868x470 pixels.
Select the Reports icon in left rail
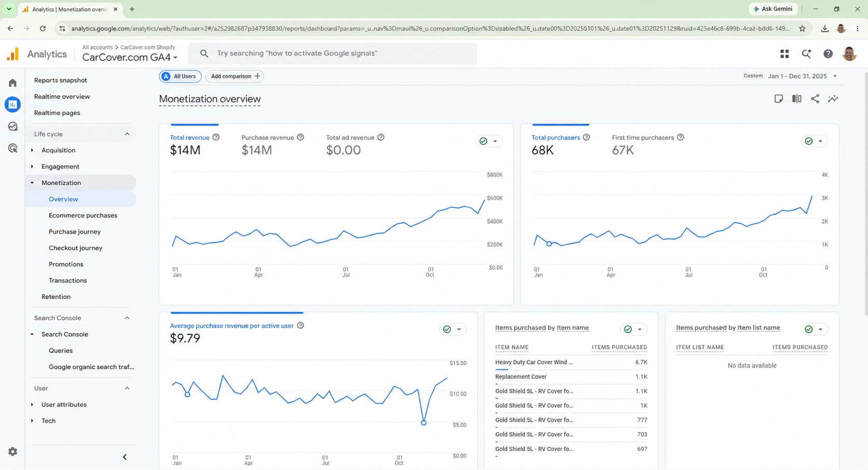click(13, 104)
